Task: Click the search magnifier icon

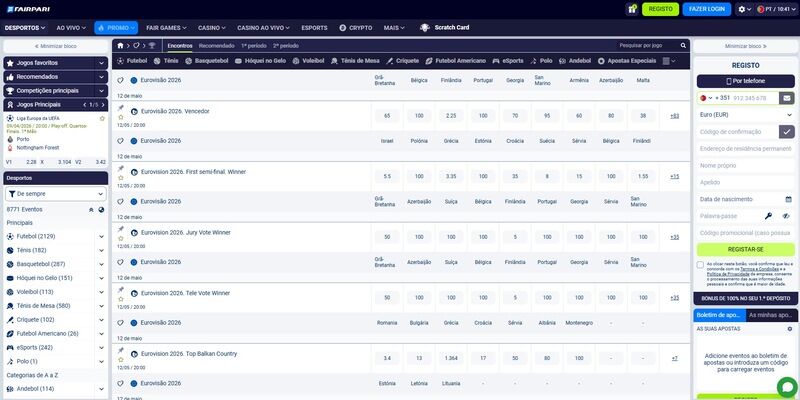Action: [683, 46]
